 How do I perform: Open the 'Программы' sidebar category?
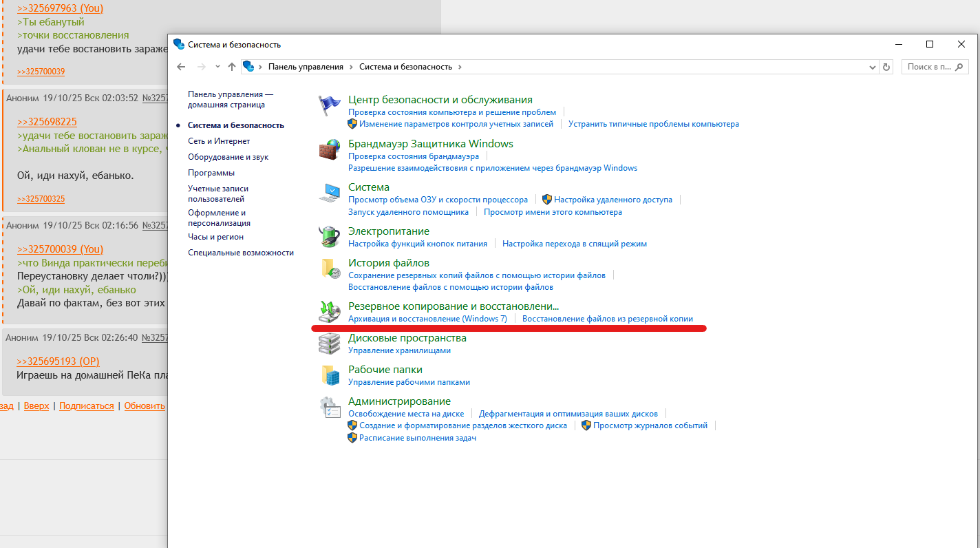tap(211, 173)
